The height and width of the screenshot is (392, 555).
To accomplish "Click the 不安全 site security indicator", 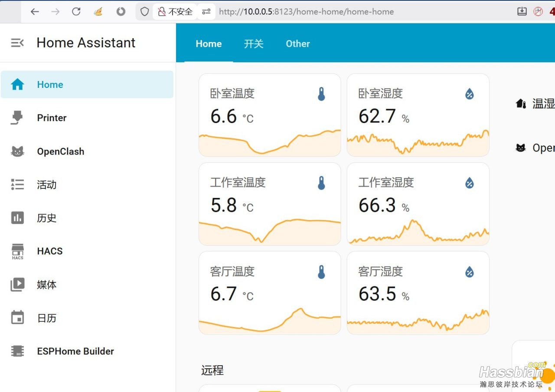I will coord(175,12).
